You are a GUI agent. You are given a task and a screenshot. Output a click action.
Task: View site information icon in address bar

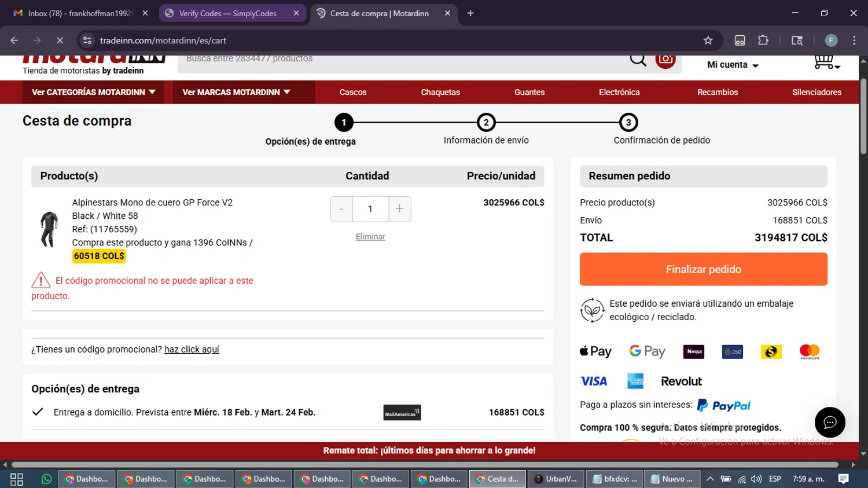[x=87, y=41]
